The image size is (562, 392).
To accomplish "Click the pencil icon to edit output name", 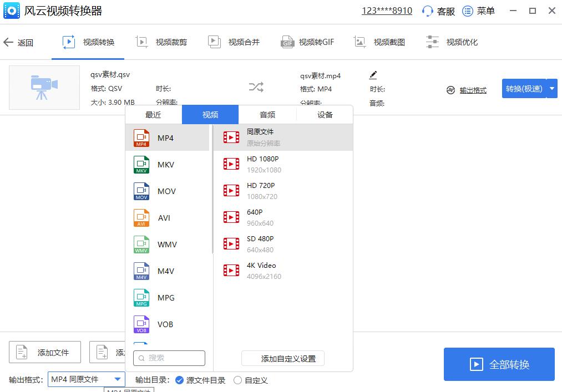I will click(x=373, y=74).
